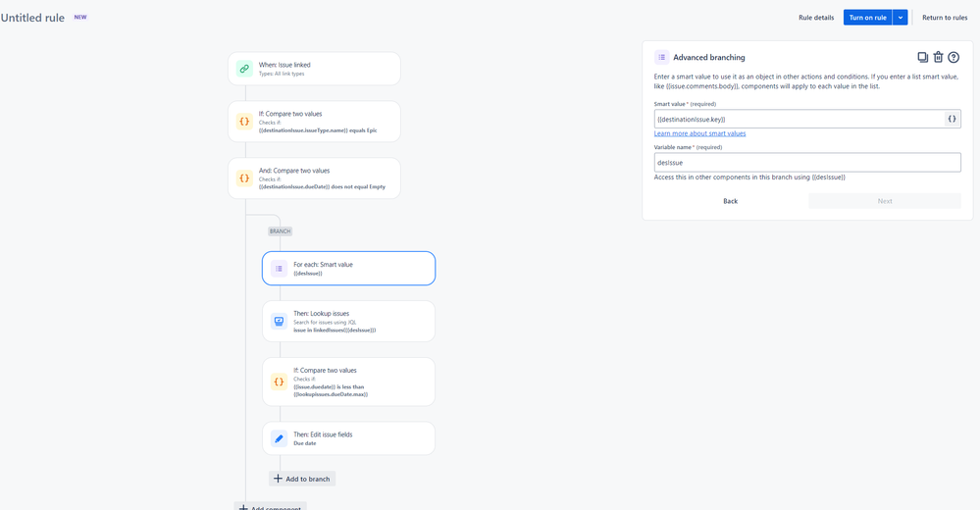Focus the Smart value input field
Viewport: 980px width, 510px height.
tap(799, 119)
